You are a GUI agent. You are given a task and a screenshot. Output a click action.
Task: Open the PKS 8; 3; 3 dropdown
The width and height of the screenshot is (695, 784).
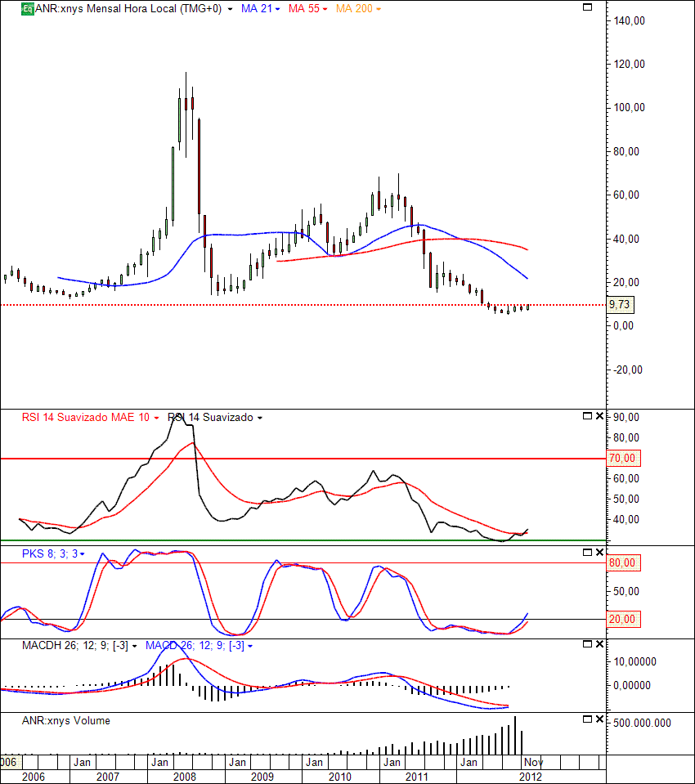pos(82,554)
